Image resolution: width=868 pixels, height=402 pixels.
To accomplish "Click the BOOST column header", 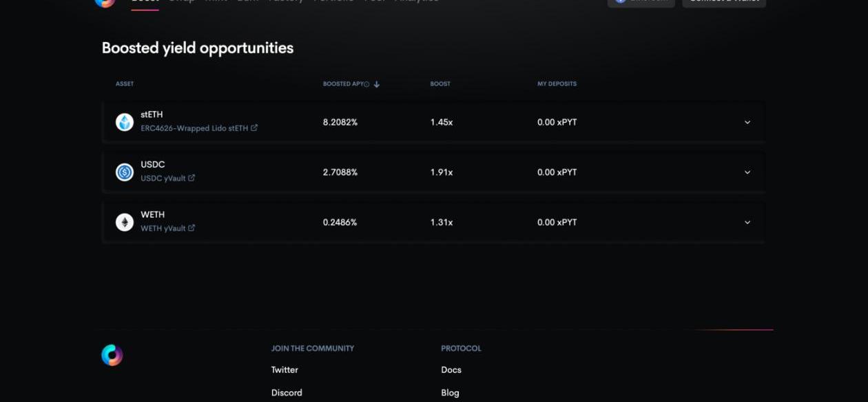I will coord(440,84).
